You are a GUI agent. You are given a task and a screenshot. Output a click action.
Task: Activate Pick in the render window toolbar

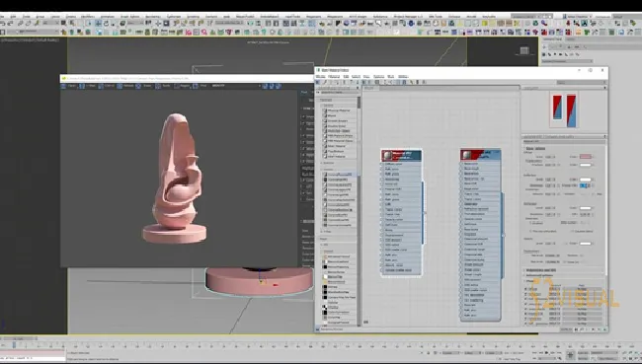tap(201, 86)
